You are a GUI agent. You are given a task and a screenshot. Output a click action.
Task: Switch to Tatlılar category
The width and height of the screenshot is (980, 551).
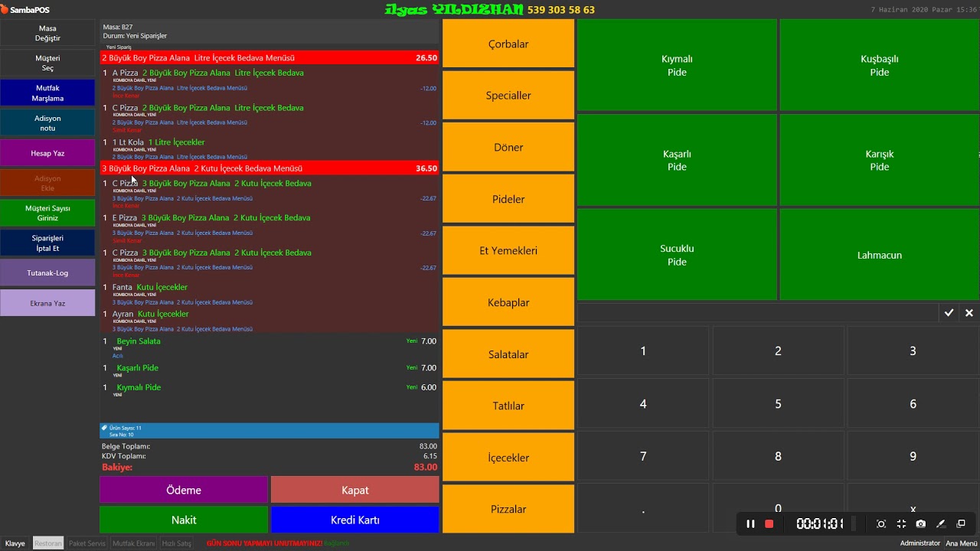point(508,406)
